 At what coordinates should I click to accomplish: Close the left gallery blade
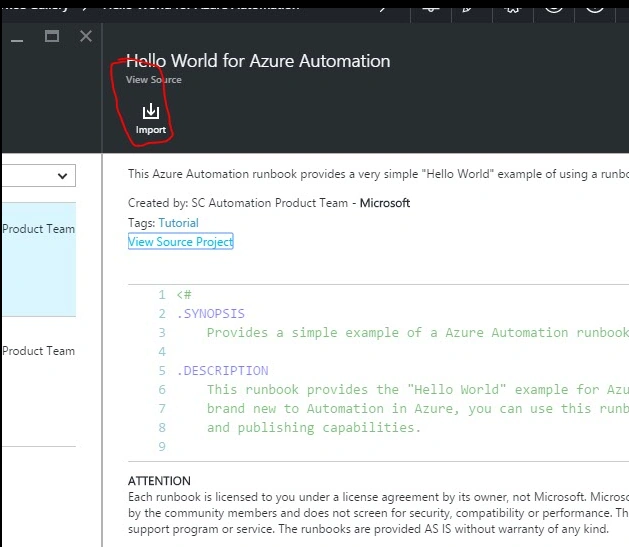(x=86, y=36)
